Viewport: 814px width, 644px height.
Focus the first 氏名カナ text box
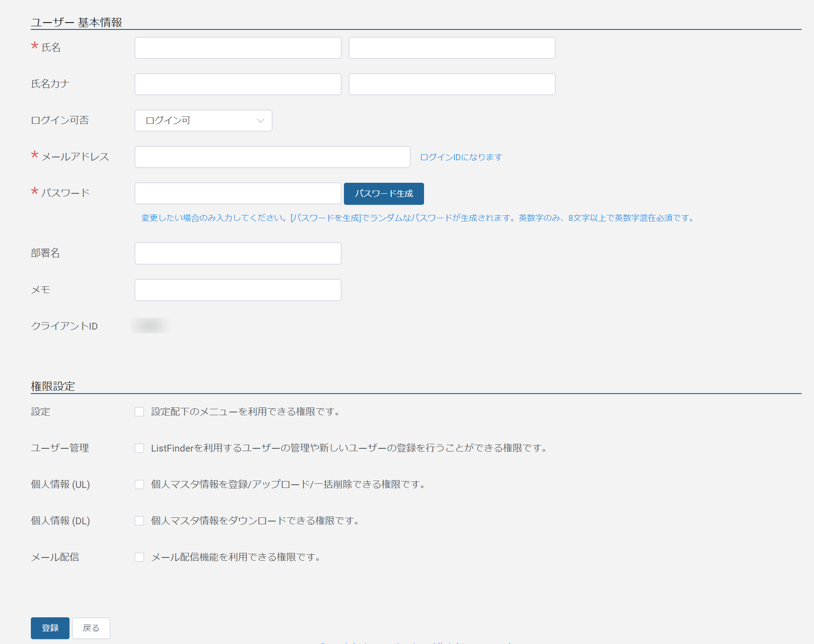pos(238,84)
